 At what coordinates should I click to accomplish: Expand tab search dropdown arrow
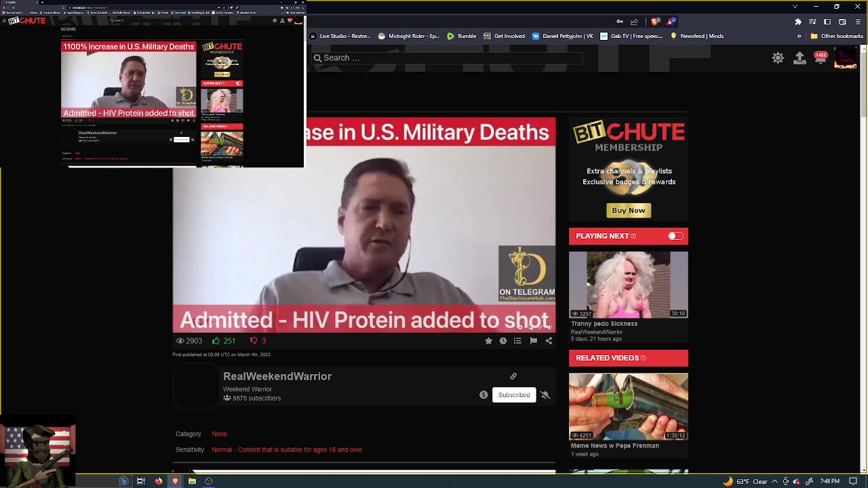(795, 7)
